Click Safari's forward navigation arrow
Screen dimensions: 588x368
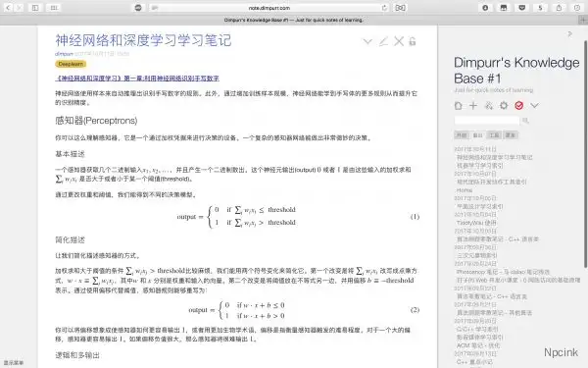(20, 8)
